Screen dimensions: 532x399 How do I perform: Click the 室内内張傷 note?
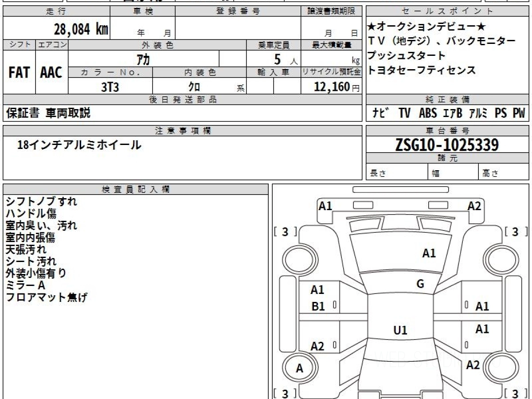tap(30, 237)
